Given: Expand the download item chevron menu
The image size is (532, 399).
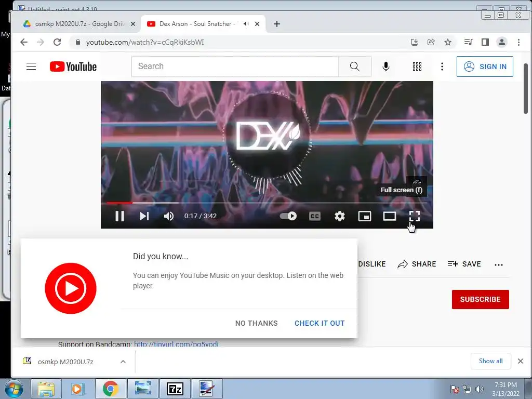Looking at the screenshot, I should point(123,362).
